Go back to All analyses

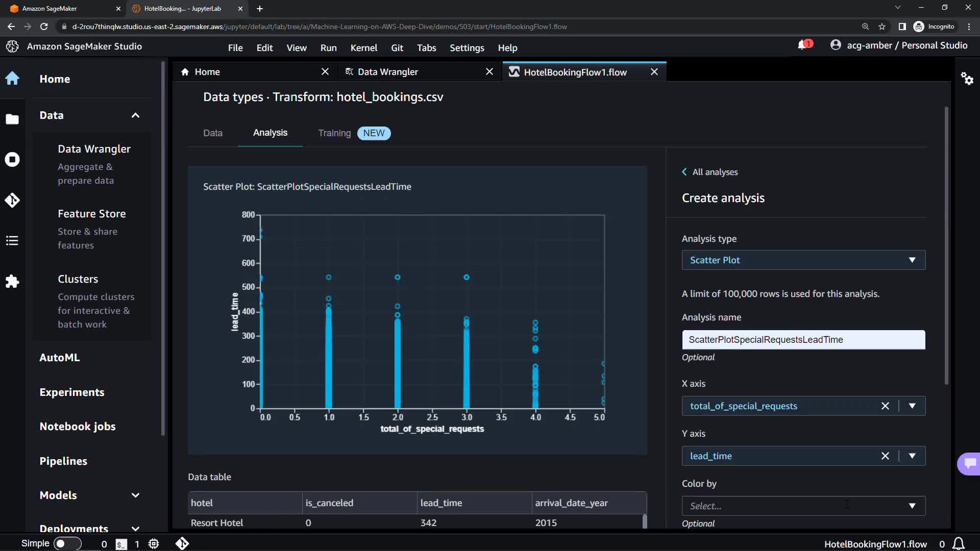pos(710,172)
